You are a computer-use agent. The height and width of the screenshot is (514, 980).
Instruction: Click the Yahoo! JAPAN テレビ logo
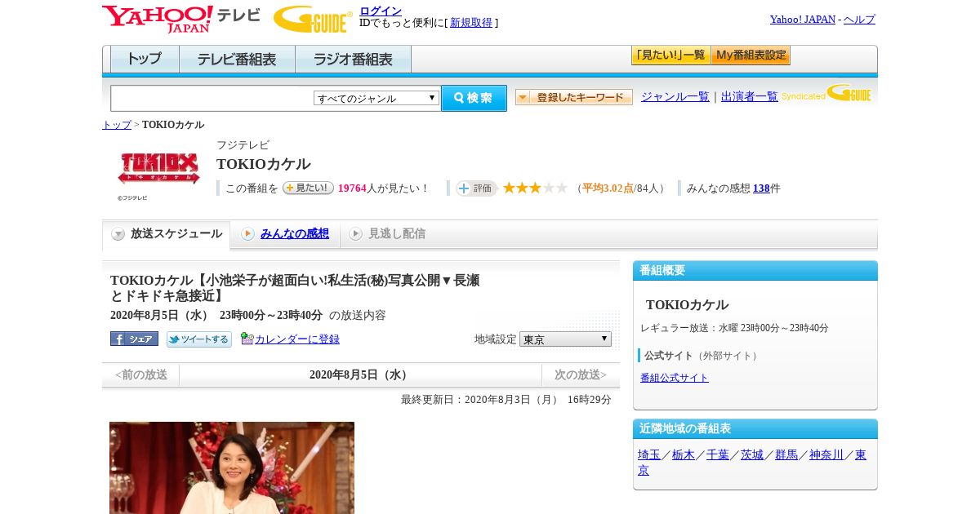[x=181, y=19]
